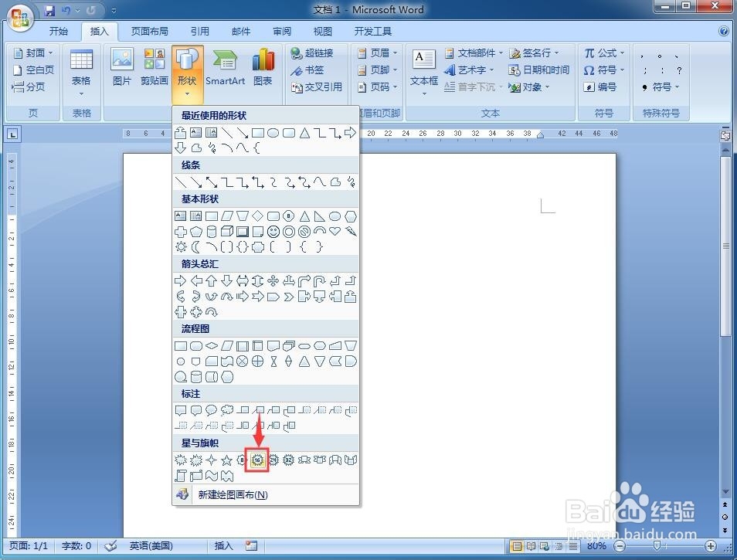This screenshot has height=560, width=737.
Task: Open the Developer (开发工具) tab
Action: [372, 32]
